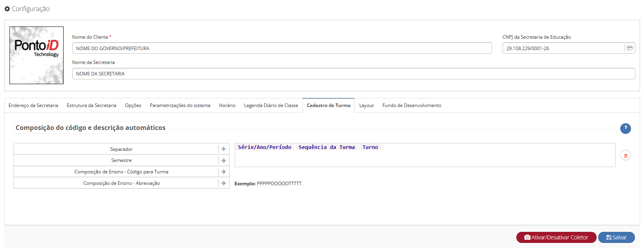Click the arrow icon next to Semestre
The width and height of the screenshot is (644, 252).
[224, 160]
